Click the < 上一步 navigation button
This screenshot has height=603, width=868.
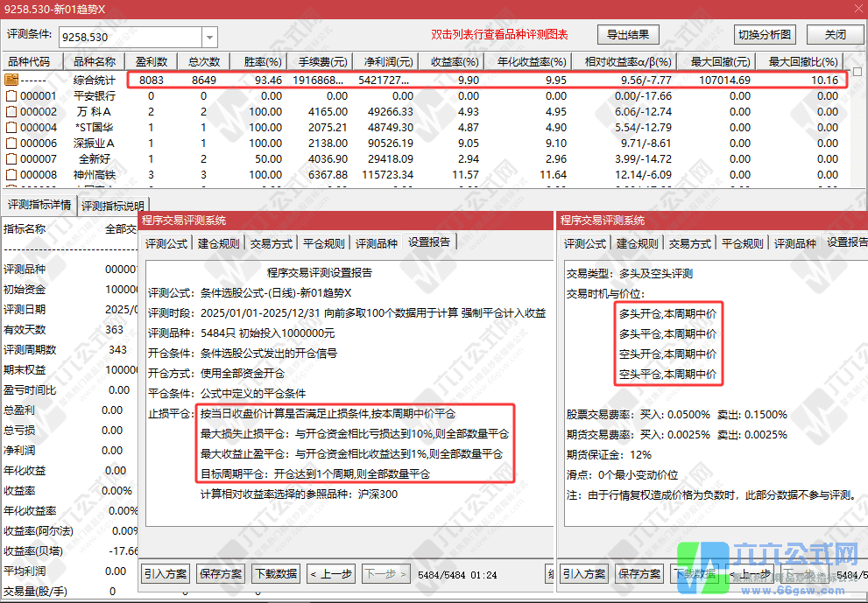pos(329,573)
